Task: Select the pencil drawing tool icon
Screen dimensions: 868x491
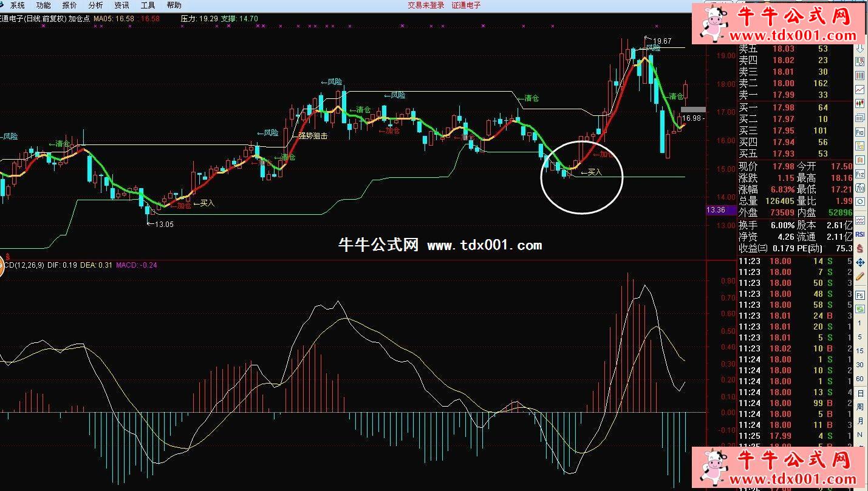Action: (860, 277)
